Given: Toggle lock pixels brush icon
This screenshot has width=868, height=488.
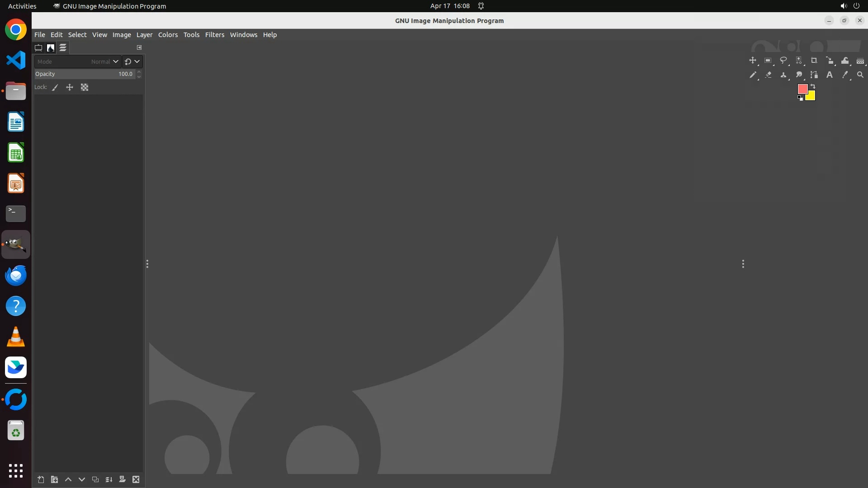Looking at the screenshot, I should point(55,88).
